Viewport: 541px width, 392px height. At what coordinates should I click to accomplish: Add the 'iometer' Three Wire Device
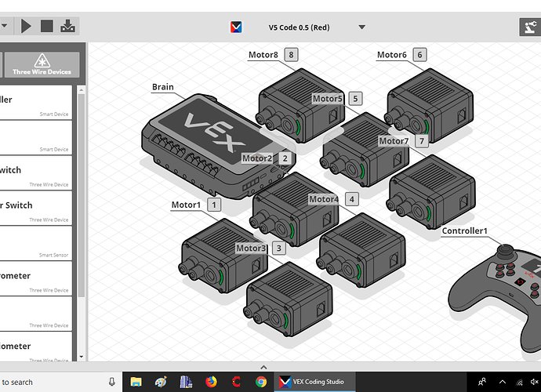(36, 347)
